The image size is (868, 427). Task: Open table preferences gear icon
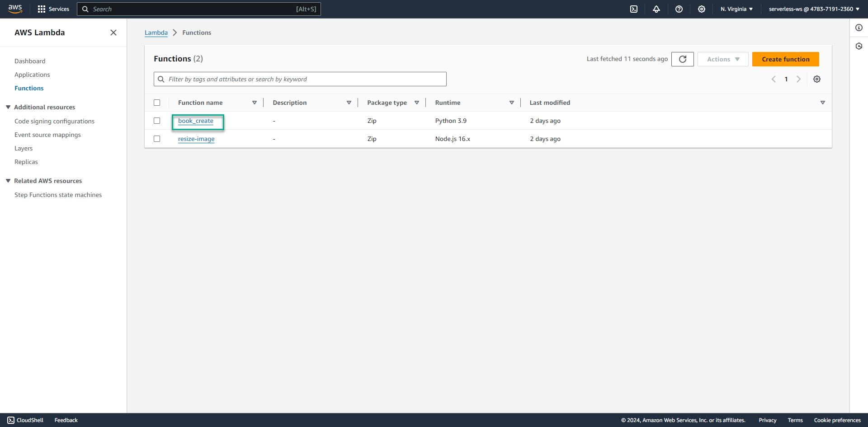click(x=817, y=79)
